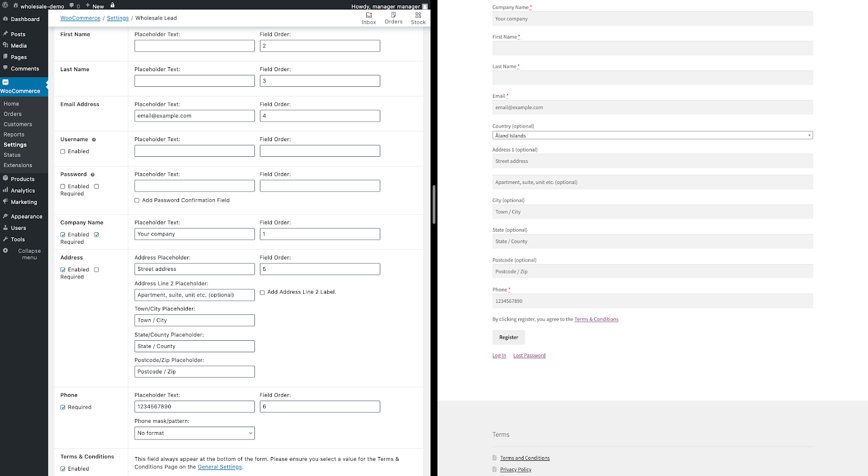Open the Log In link
Viewport: 868px width, 476px height.
[x=499, y=356]
